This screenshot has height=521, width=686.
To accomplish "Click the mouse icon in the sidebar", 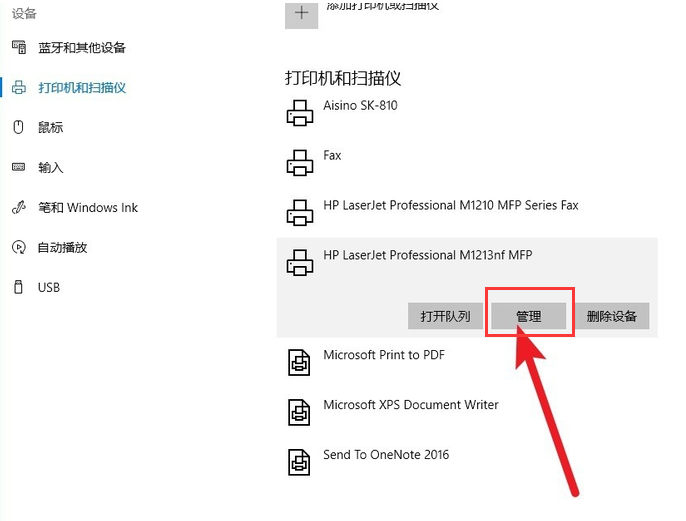I will coord(18,127).
